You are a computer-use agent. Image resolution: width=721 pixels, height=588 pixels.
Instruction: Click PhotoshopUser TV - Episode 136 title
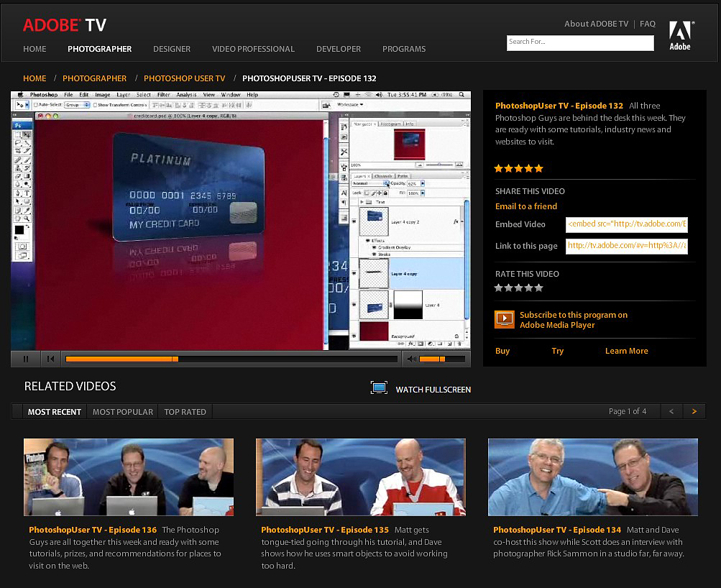93,530
